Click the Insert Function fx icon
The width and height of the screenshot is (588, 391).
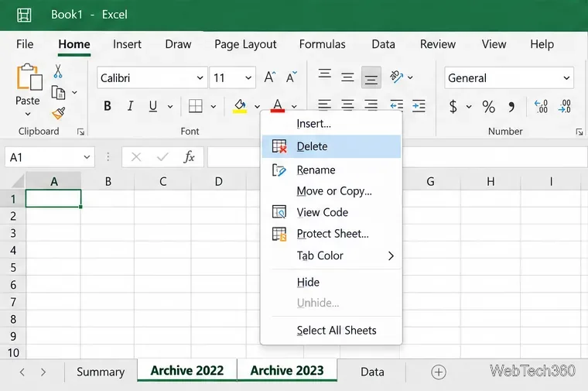pos(189,157)
